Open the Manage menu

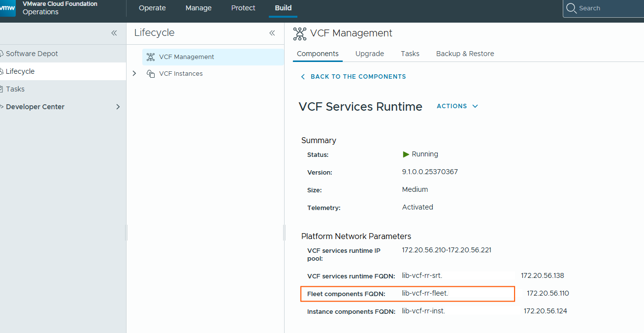(198, 8)
